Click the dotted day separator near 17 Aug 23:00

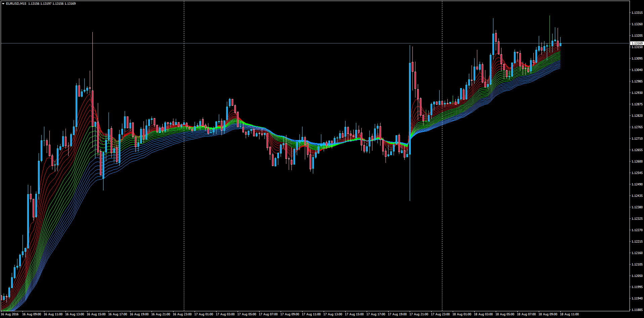(442, 155)
